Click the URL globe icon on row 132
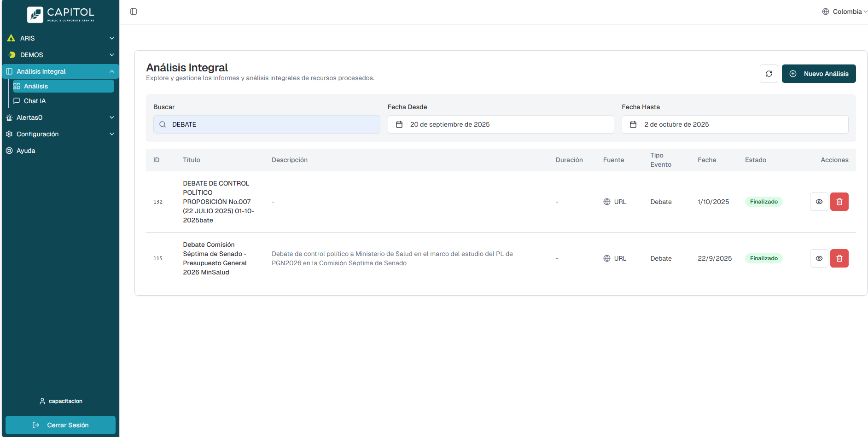This screenshot has width=868, height=437. (606, 201)
